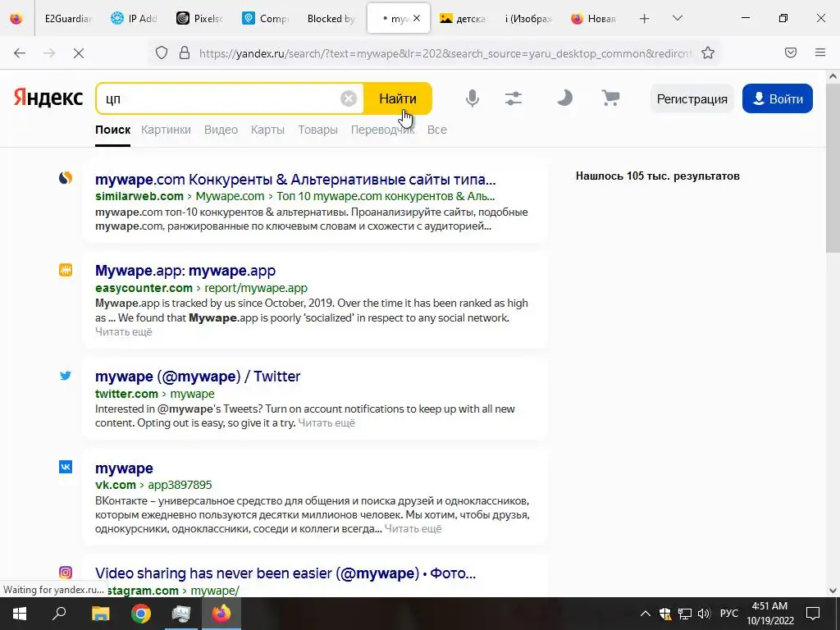Screen dimensions: 840x630
Task: Open the Переводчик service link
Action: click(382, 130)
